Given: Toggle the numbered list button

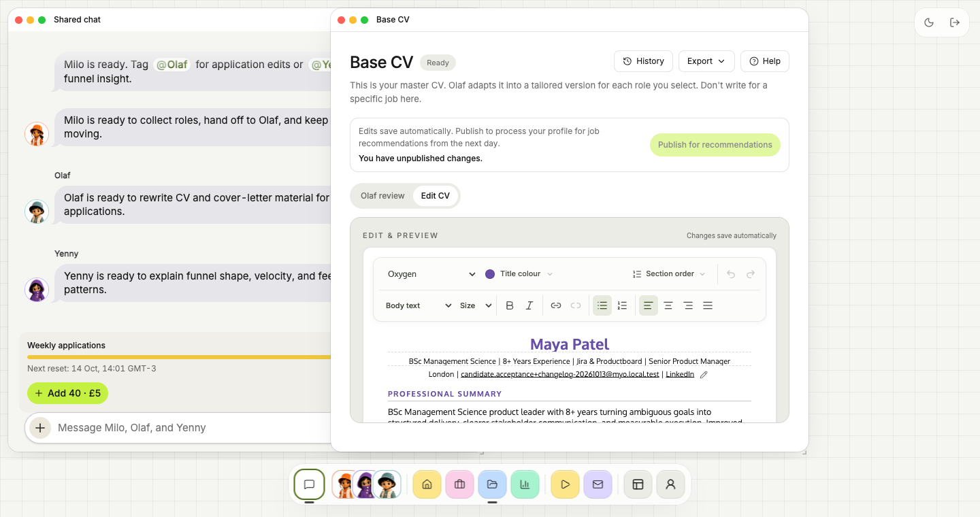Looking at the screenshot, I should [622, 305].
